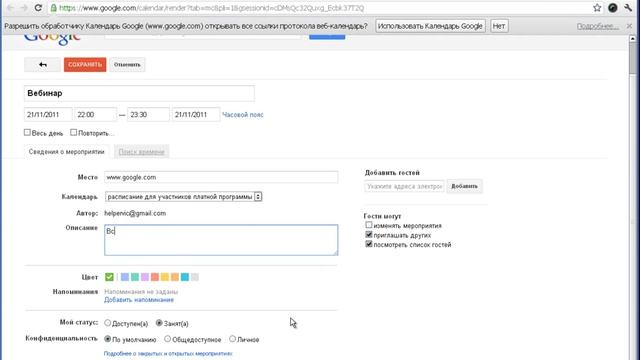Click the Гости могут heading
Viewport: 640px width, 360px height.
(x=382, y=216)
